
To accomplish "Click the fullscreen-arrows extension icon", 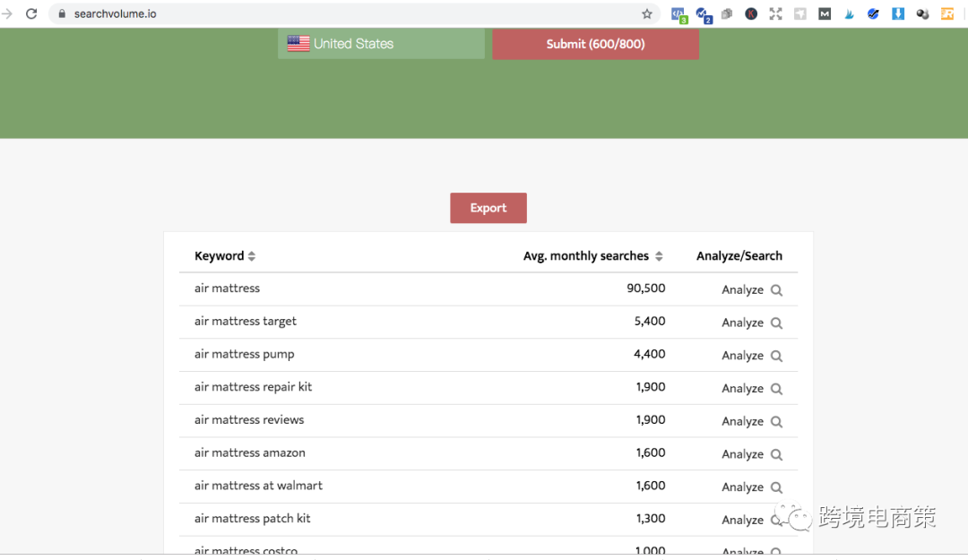I will click(775, 13).
